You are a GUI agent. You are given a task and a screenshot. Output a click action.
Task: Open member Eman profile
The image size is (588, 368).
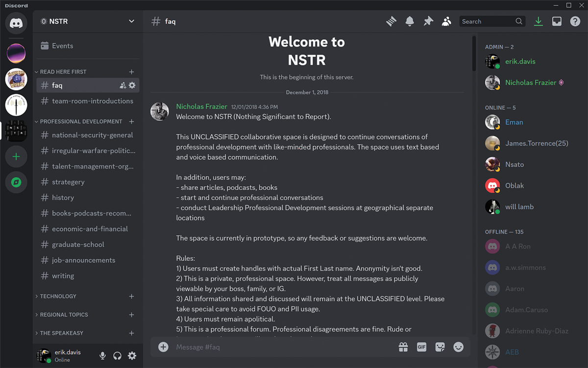(x=531, y=123)
